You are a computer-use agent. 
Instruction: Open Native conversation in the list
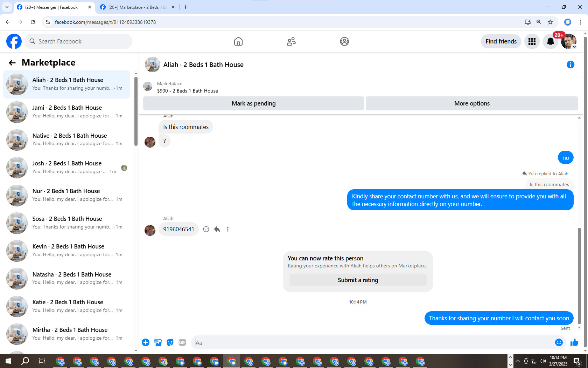66,140
